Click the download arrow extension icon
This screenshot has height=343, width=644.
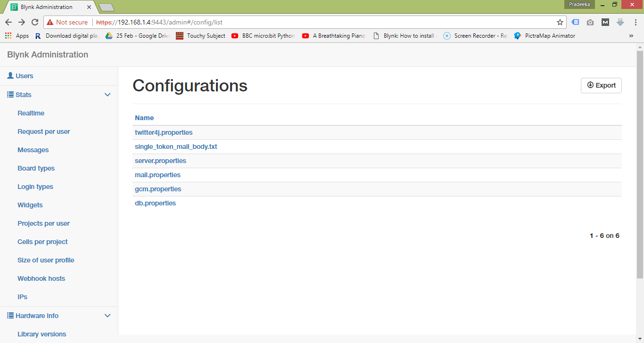(x=620, y=22)
